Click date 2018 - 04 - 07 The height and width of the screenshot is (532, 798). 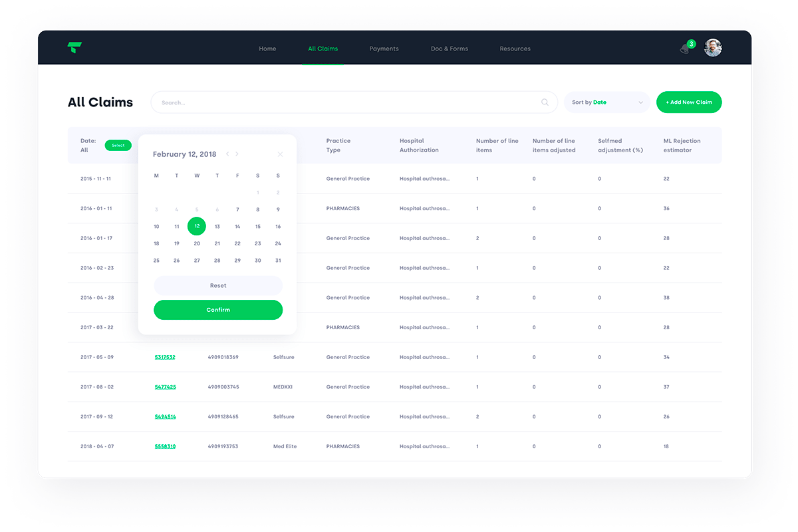(97, 446)
